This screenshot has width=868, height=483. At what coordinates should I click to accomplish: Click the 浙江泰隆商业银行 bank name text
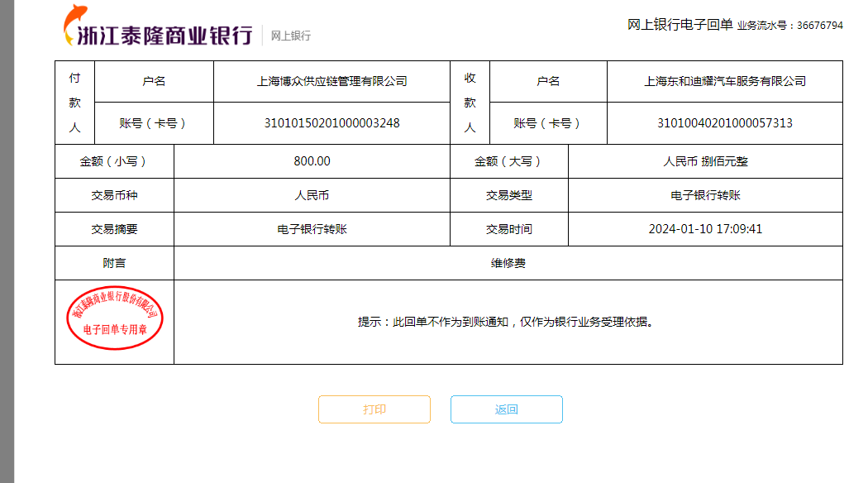coord(164,36)
